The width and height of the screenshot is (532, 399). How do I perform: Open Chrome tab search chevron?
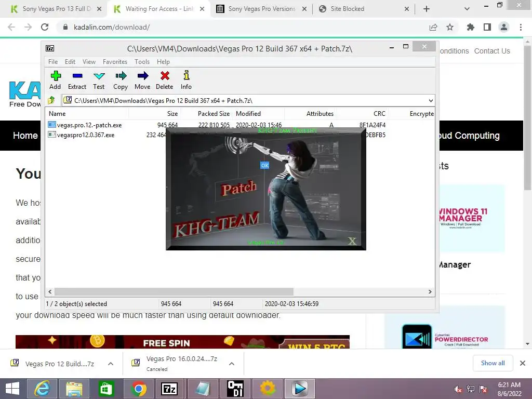pyautogui.click(x=467, y=9)
